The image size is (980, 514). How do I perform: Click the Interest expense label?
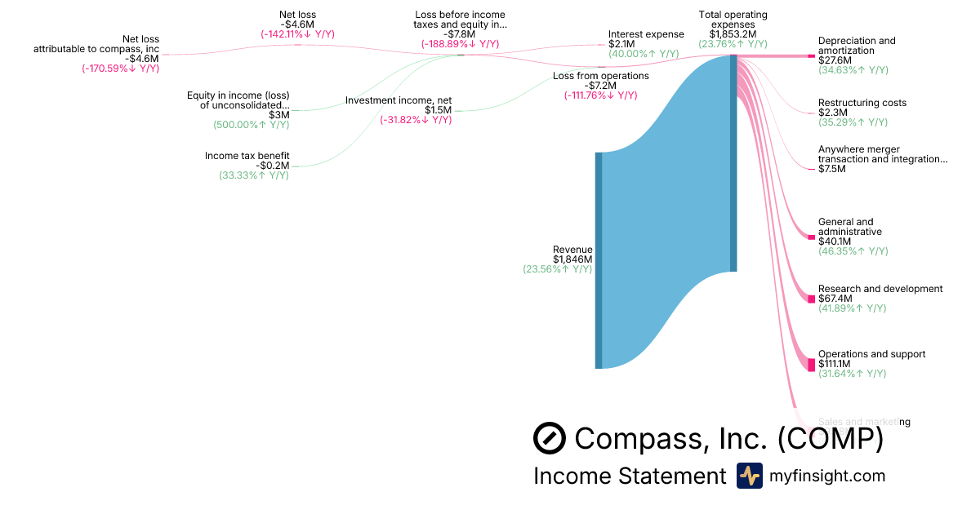click(x=646, y=34)
